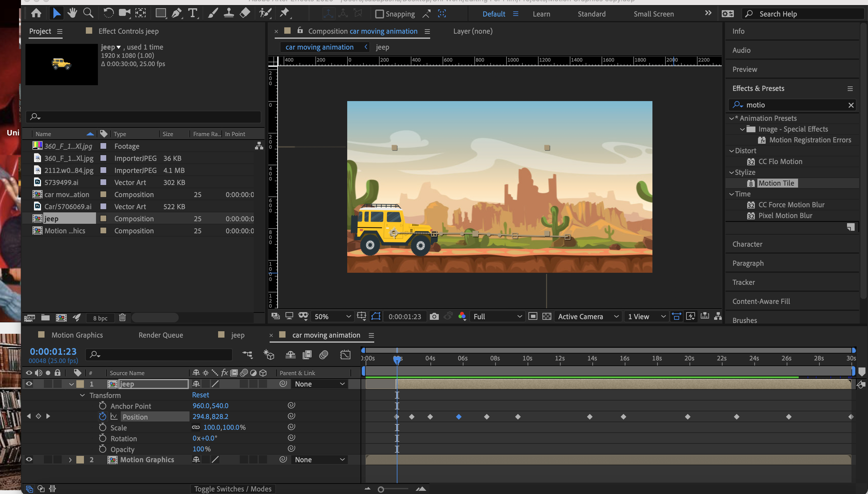Select the highlighted blue Position keyframe

459,417
